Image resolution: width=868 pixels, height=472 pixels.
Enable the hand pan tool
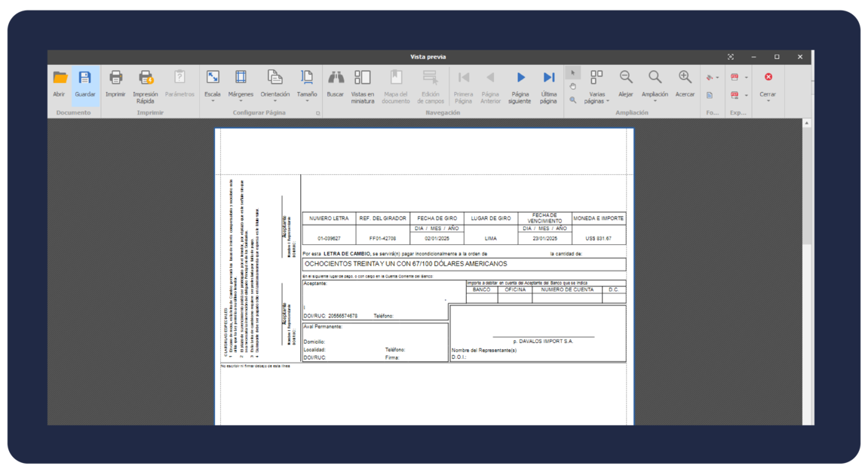573,87
